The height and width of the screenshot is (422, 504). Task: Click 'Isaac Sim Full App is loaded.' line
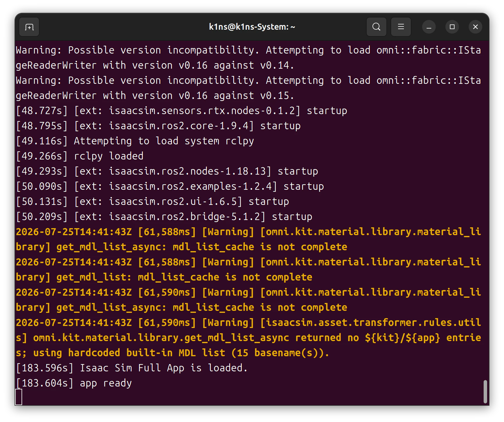(132, 368)
